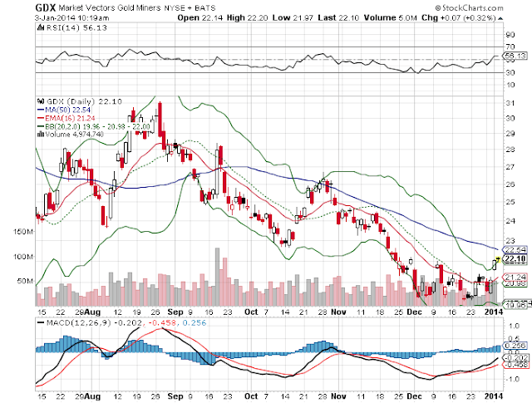Click the NYSE + BATS exchange label
The height and width of the screenshot is (403, 532).
tap(190, 7)
